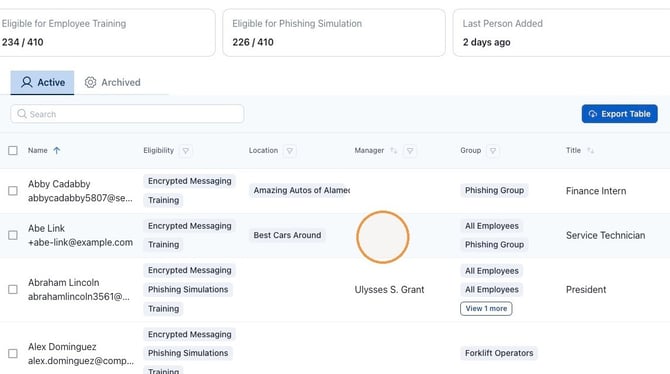Open the Archived tab
Viewport: 670px width, 374px height.
tap(112, 82)
